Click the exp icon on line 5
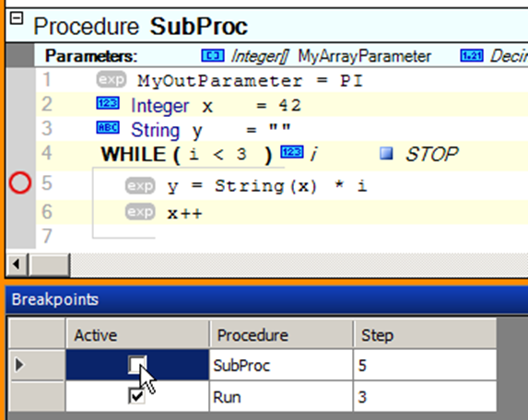The height and width of the screenshot is (420, 528). click(x=140, y=186)
